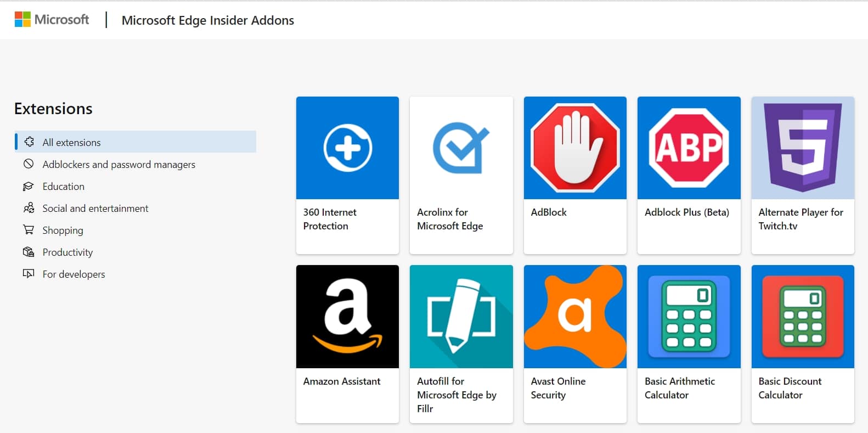Open the 360 Internet Protection icon
The width and height of the screenshot is (868, 433).
pos(347,148)
